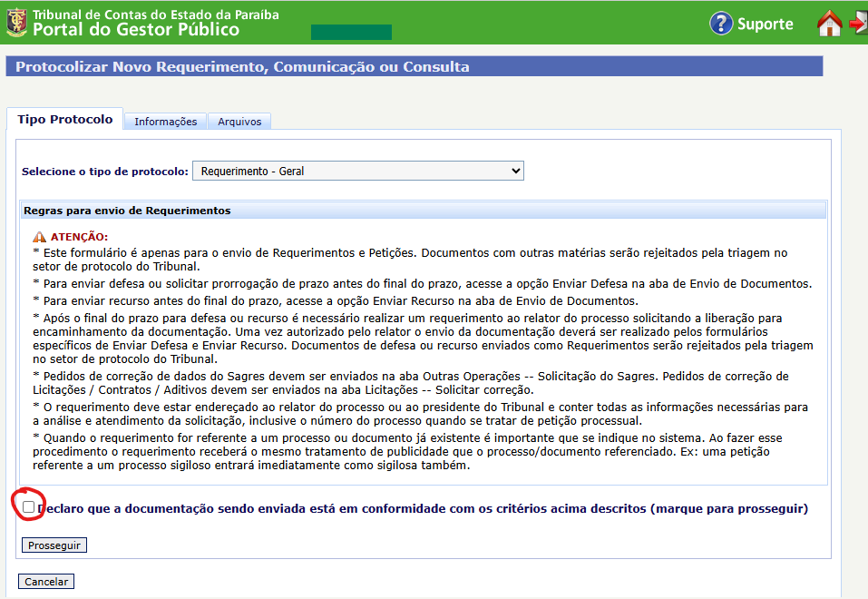Open help via the blue question mark icon
The height and width of the screenshot is (599, 868).
coord(721,24)
